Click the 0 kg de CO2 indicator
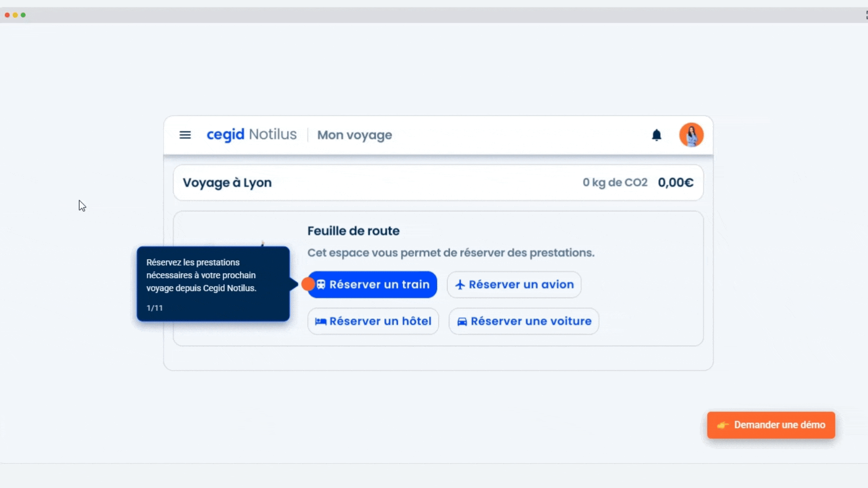 click(615, 183)
